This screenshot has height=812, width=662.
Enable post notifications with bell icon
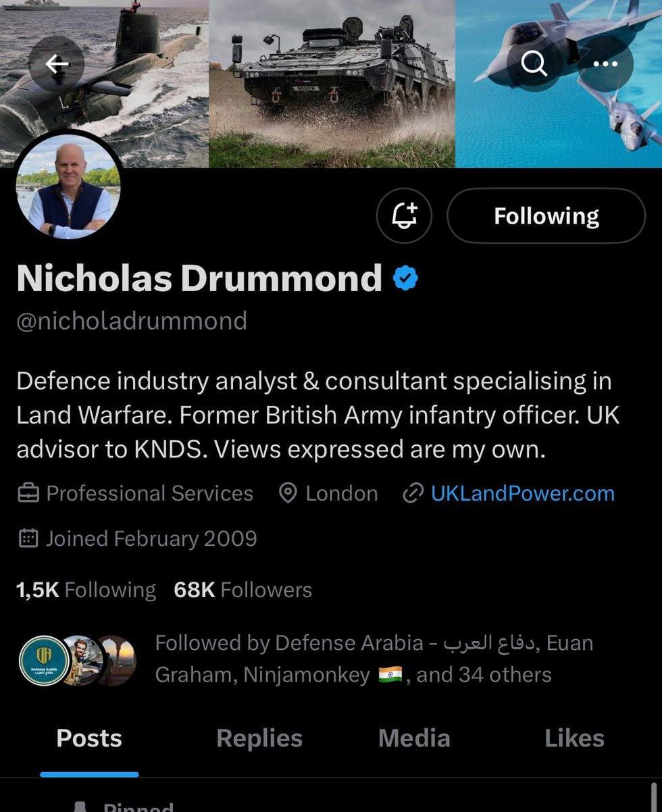click(x=404, y=215)
